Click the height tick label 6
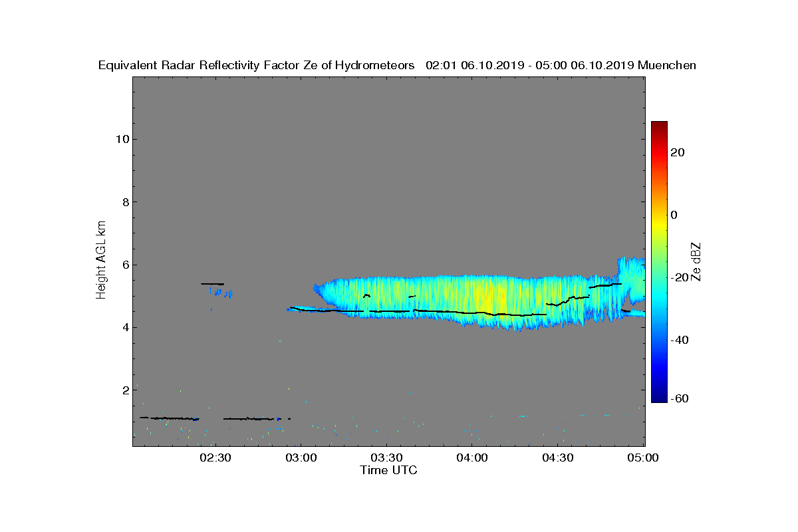The image size is (798, 532). click(x=124, y=265)
